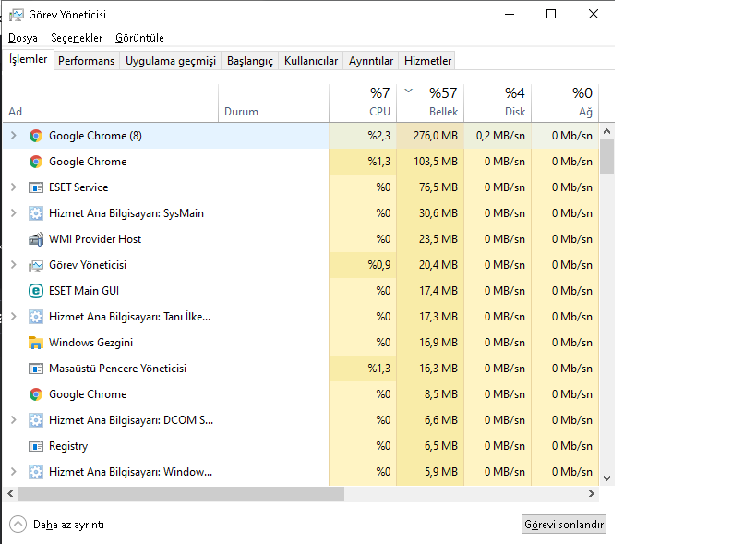756x544 pixels.
Task: Click the 76,5 MB memory cell
Action: [430, 187]
